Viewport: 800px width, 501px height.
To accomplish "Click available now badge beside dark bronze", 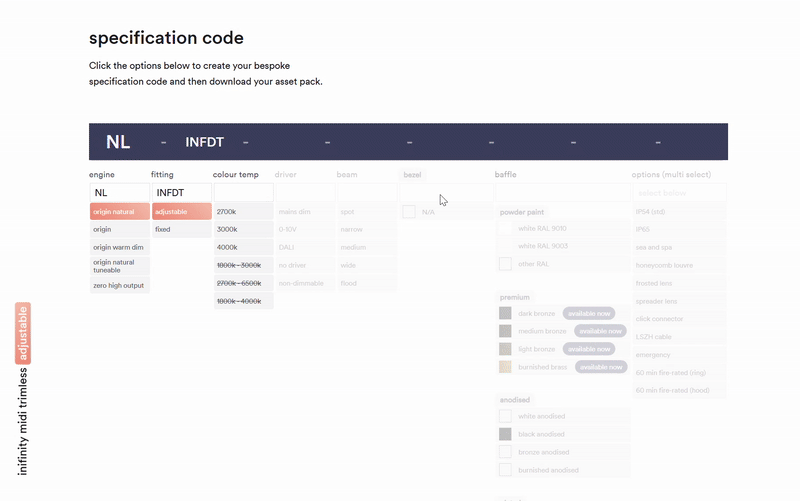I will pos(589,313).
